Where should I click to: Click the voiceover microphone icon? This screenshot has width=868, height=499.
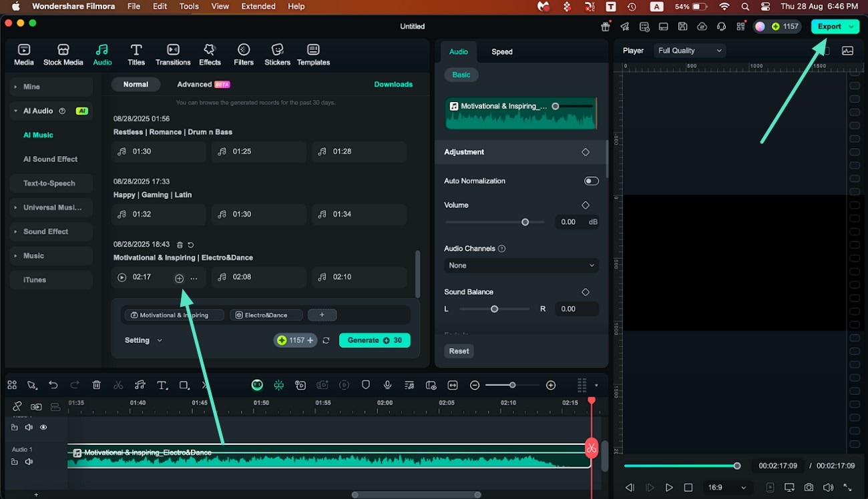[387, 385]
